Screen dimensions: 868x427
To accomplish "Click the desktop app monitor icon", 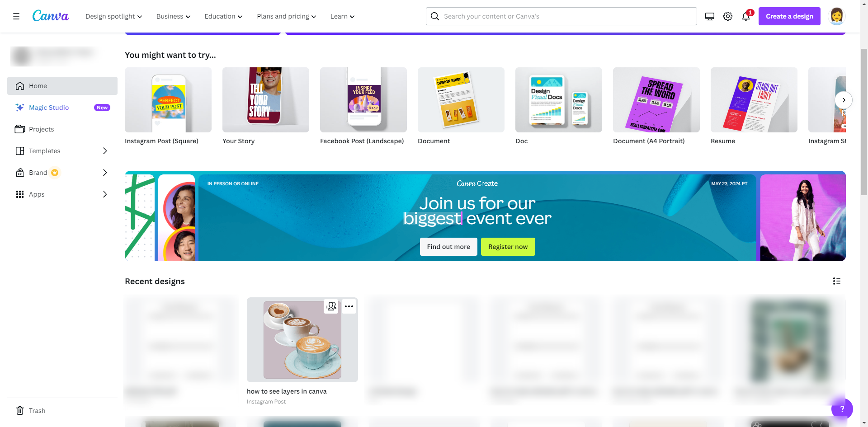I will (710, 16).
